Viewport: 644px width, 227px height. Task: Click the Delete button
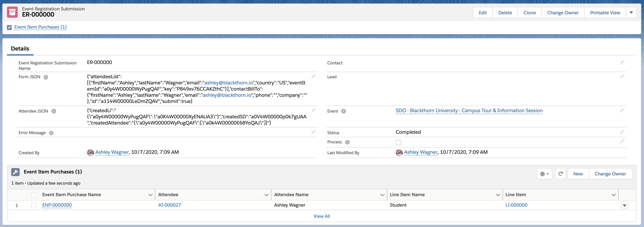(505, 13)
